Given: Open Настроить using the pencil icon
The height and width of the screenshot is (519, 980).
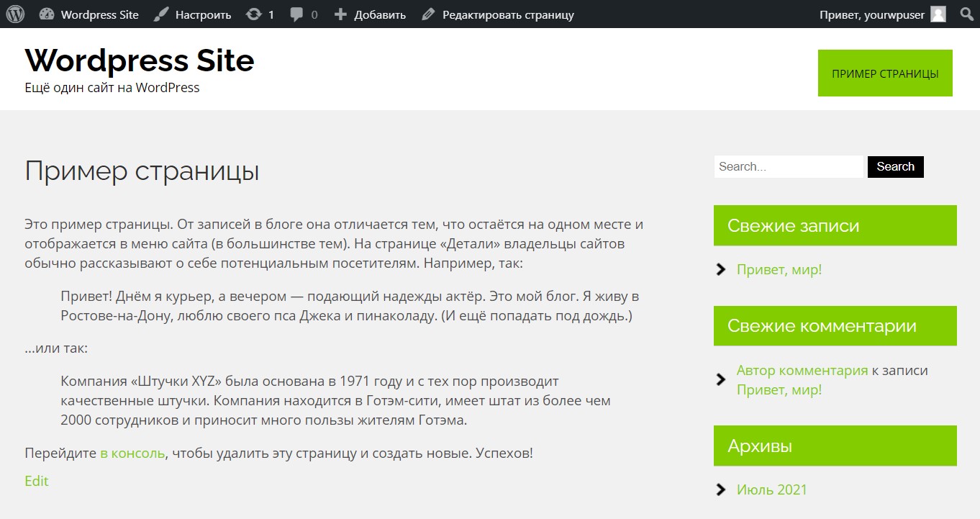Looking at the screenshot, I should pos(160,14).
